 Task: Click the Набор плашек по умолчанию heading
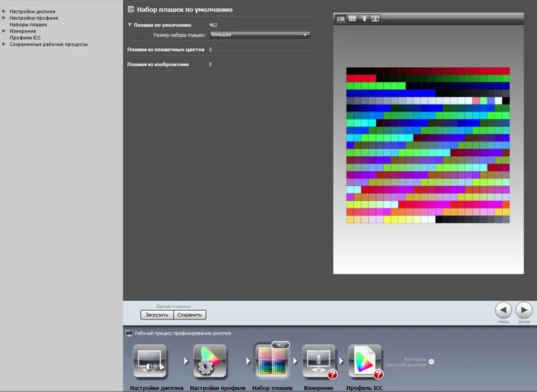(x=185, y=10)
